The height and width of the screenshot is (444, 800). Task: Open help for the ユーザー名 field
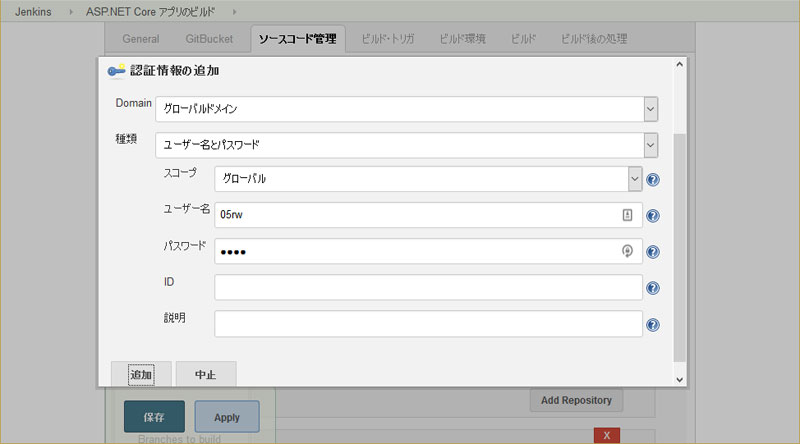click(x=653, y=216)
